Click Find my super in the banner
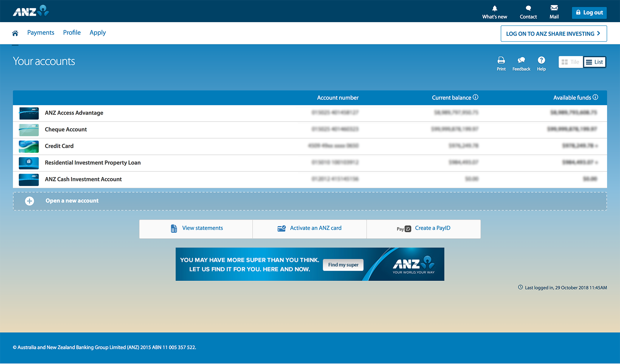 343,265
